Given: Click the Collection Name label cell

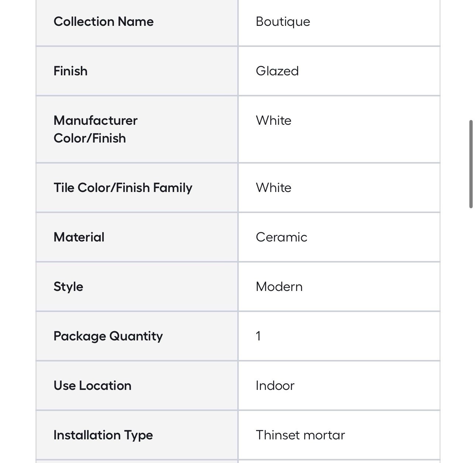Looking at the screenshot, I should click(137, 22).
